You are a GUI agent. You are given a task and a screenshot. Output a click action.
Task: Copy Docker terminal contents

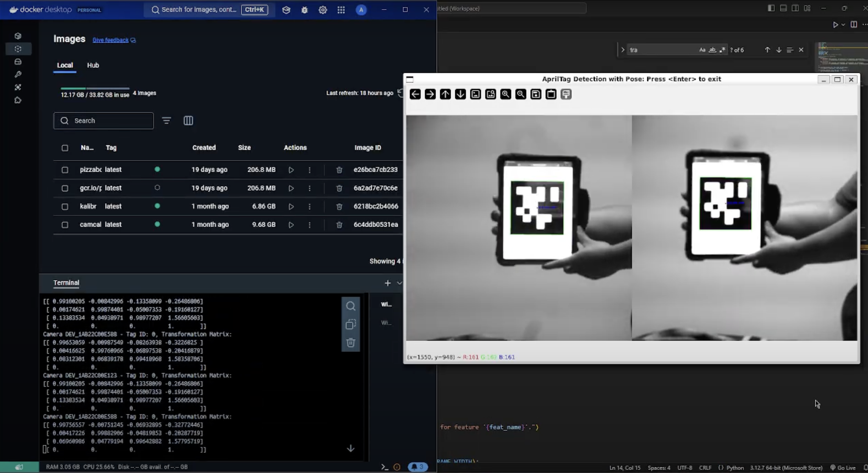coord(350,324)
